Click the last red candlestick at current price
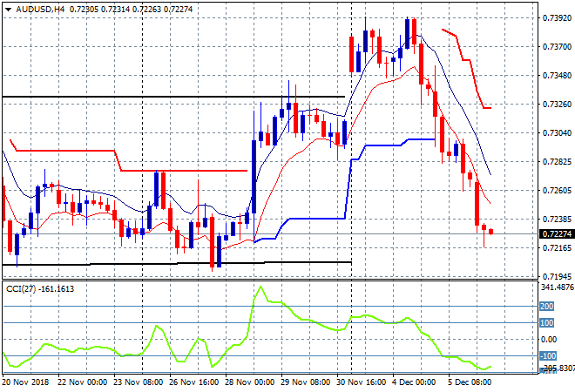 (x=491, y=232)
